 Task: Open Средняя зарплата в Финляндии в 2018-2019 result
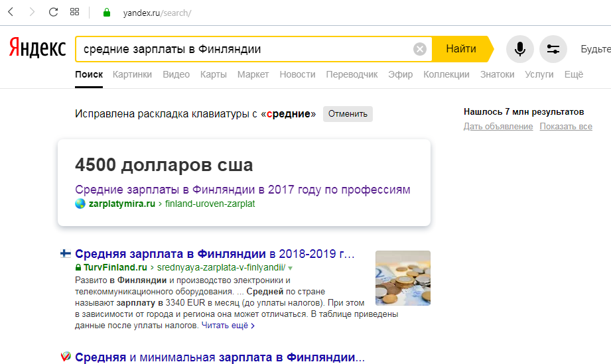[215, 254]
